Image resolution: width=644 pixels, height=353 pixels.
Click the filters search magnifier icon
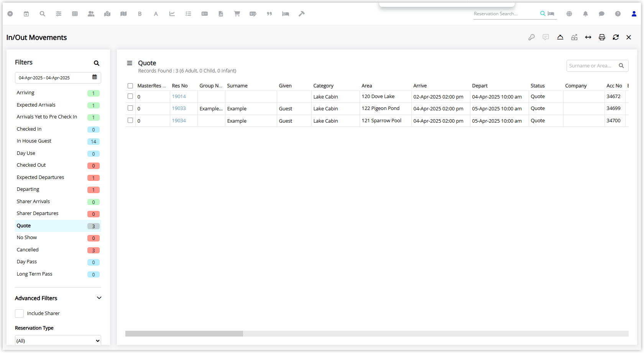coord(97,63)
